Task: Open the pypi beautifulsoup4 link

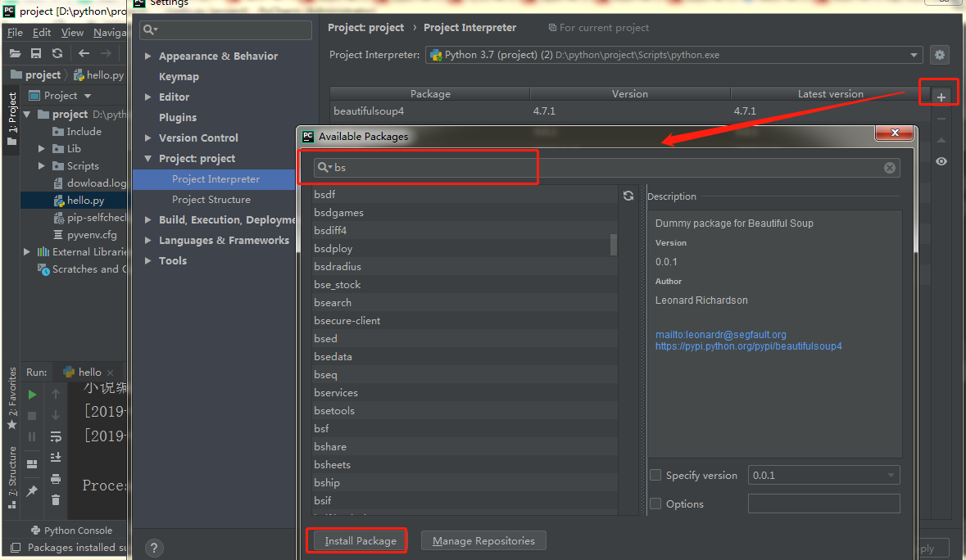Action: pyautogui.click(x=749, y=346)
